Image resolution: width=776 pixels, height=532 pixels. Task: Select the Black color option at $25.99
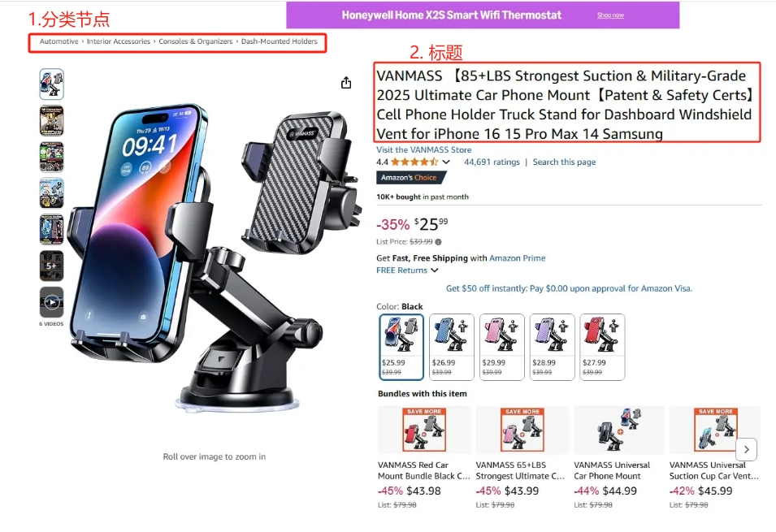tap(401, 347)
